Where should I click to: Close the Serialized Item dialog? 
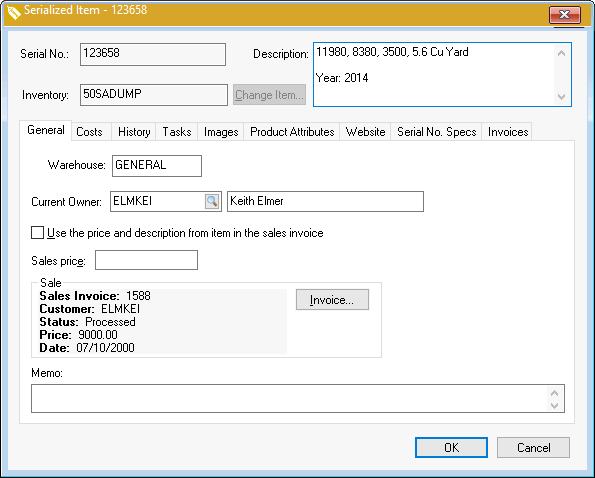coord(565,15)
